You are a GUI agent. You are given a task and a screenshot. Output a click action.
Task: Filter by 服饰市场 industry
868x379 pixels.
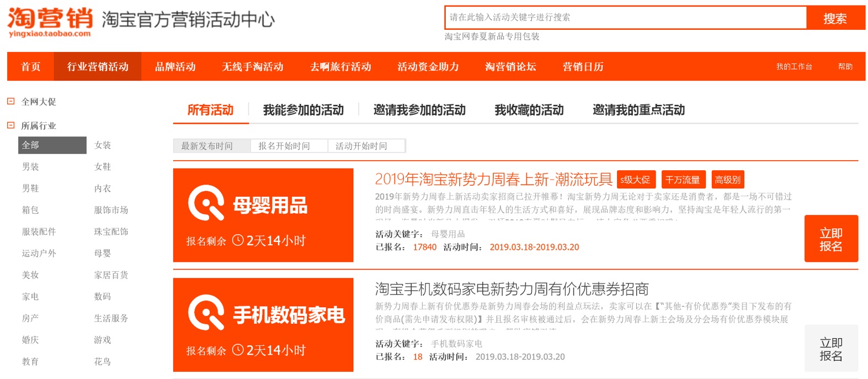tap(111, 209)
